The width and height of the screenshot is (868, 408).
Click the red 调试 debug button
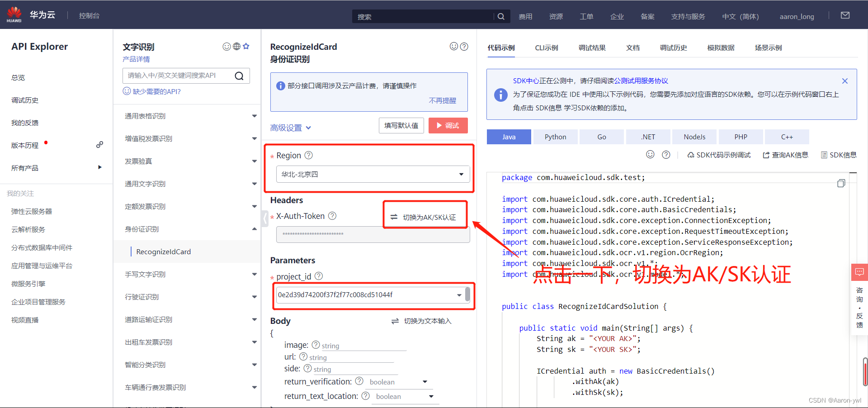448,125
